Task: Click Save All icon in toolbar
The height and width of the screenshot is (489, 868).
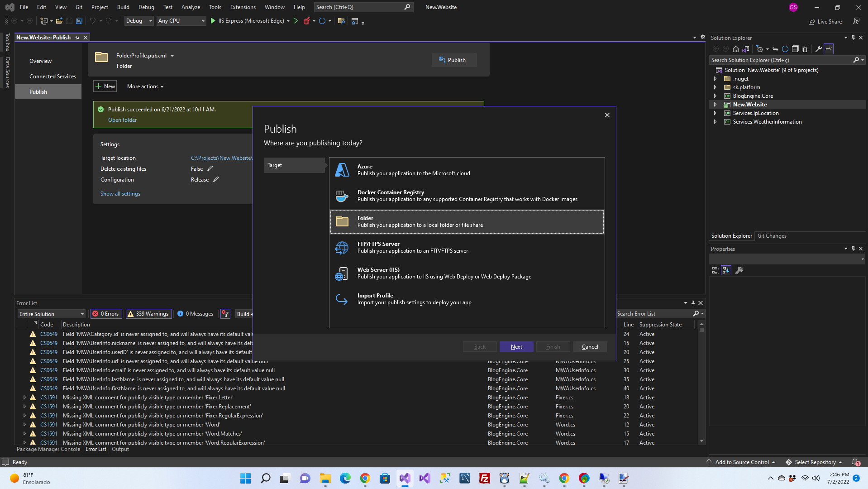Action: pos(79,21)
